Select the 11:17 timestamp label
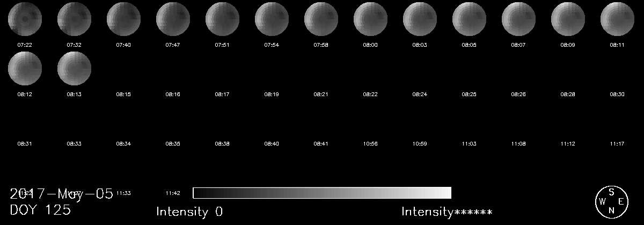Viewport: 644px width, 225px height. [x=617, y=144]
